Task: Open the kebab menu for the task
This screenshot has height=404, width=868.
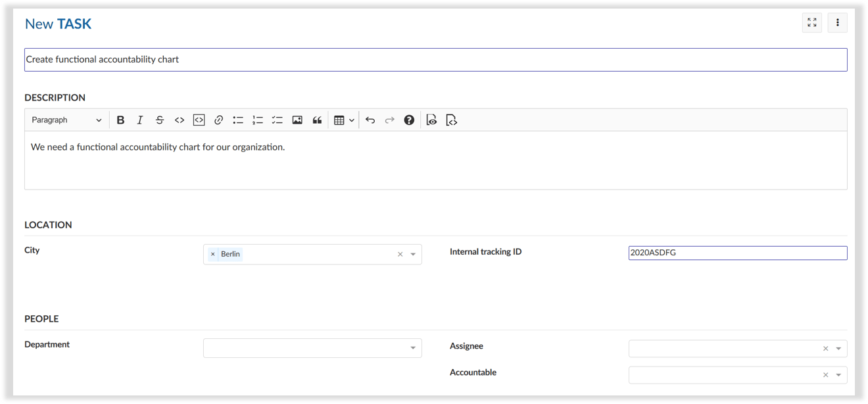Action: (x=837, y=22)
